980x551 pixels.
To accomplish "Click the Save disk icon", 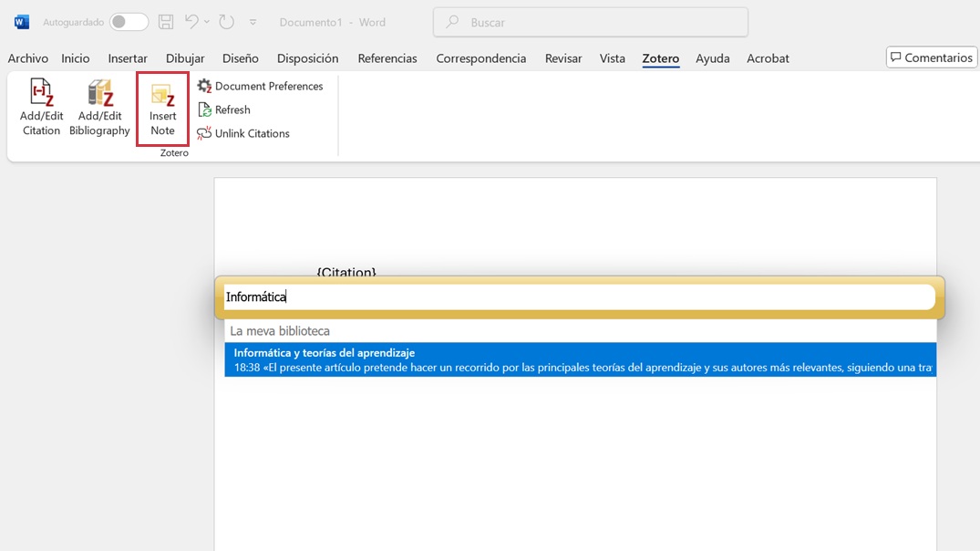I will [x=166, y=22].
